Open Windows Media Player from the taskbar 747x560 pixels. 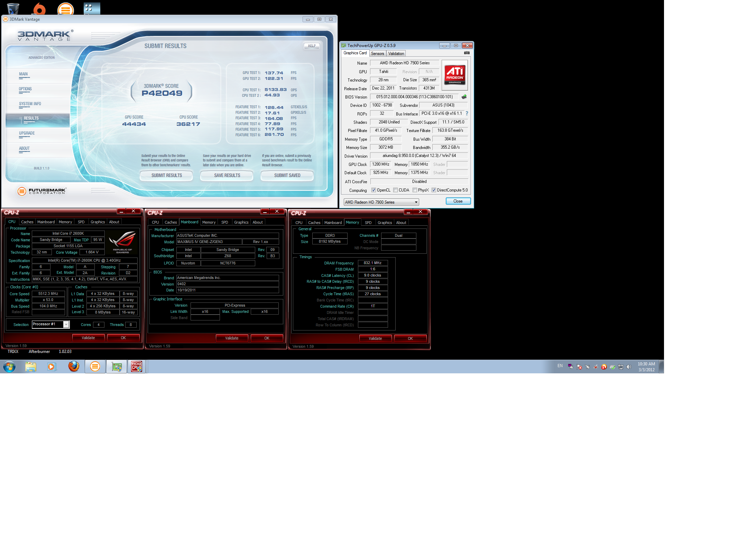[52, 366]
